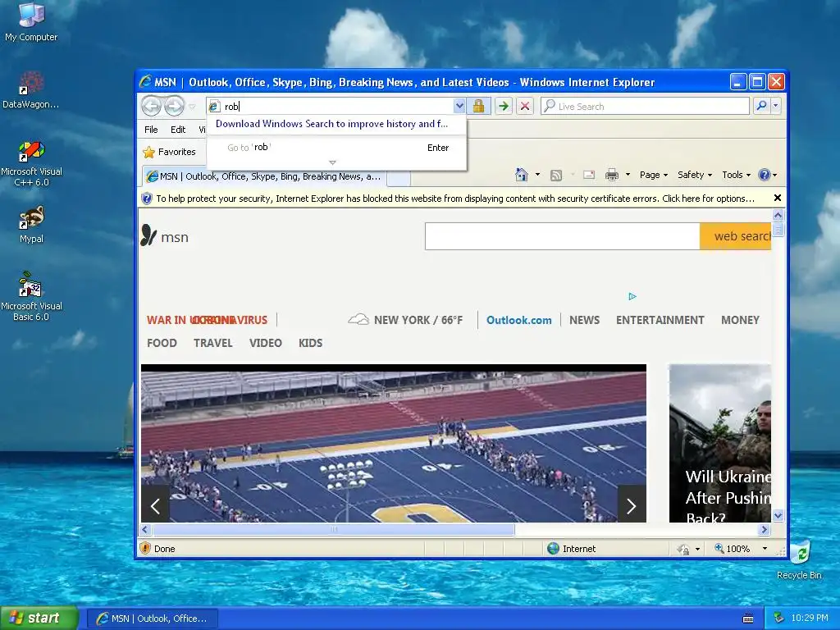The image size is (840, 630).
Task: Open the TRAVEL section link
Action: pos(212,343)
